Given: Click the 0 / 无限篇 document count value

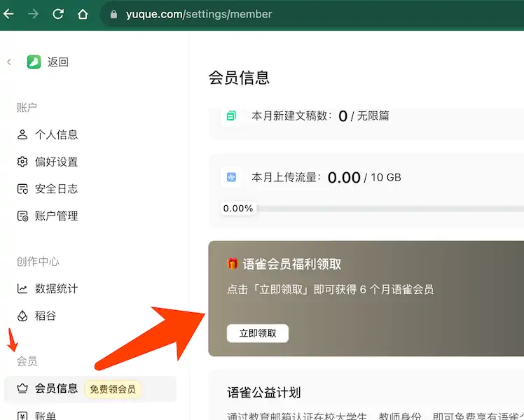Looking at the screenshot, I should 364,116.
